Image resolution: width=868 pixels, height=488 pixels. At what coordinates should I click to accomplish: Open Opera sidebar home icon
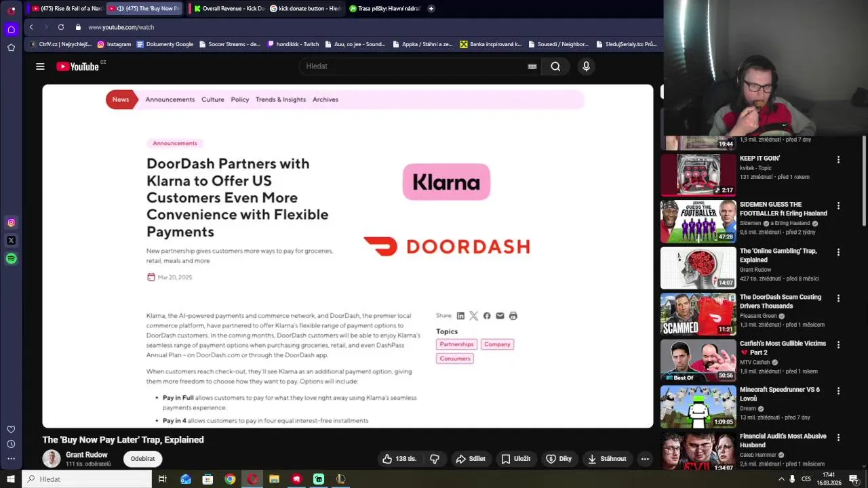(x=11, y=29)
